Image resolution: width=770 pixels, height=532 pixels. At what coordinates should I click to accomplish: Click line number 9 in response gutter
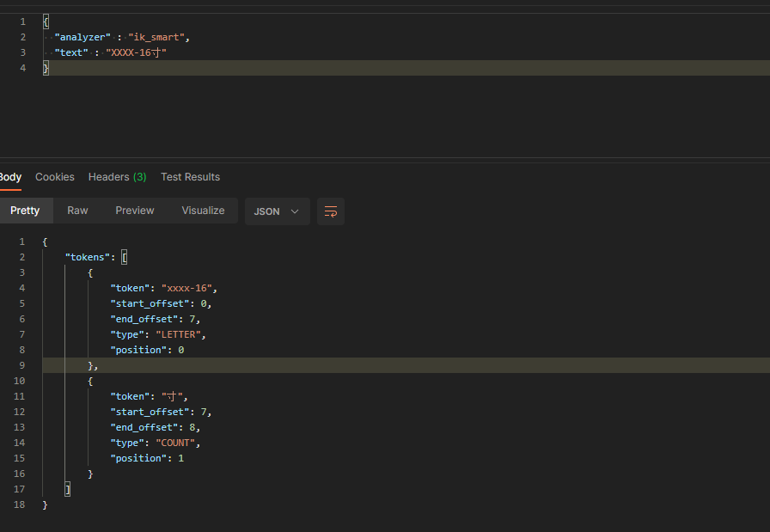(21, 365)
